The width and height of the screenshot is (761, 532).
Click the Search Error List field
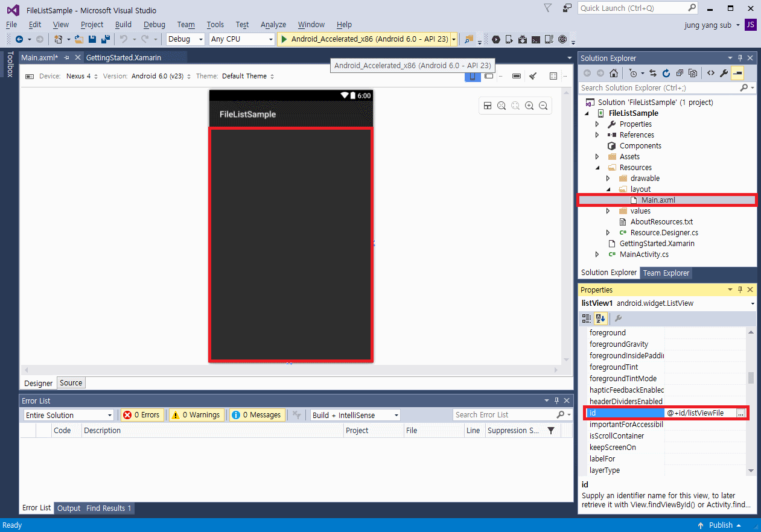512,415
